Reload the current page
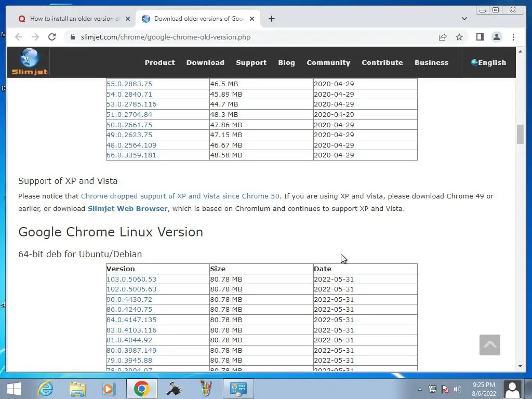532x399 pixels. (x=52, y=37)
